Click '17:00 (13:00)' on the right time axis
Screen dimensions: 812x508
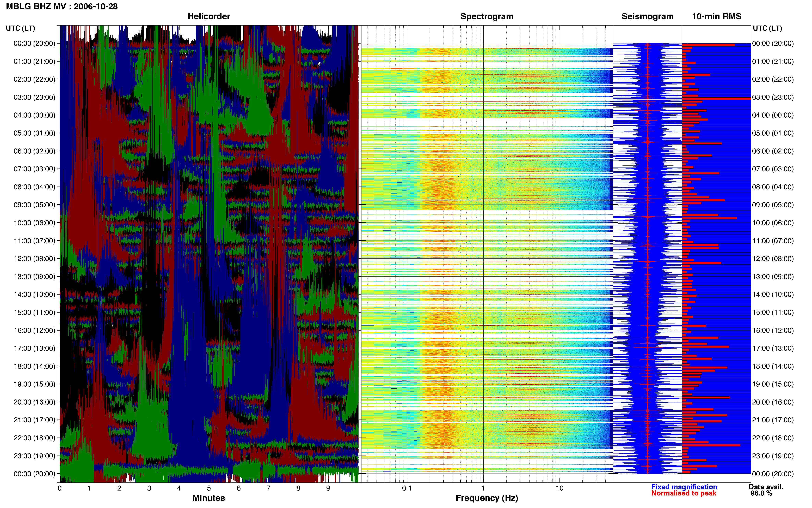773,348
